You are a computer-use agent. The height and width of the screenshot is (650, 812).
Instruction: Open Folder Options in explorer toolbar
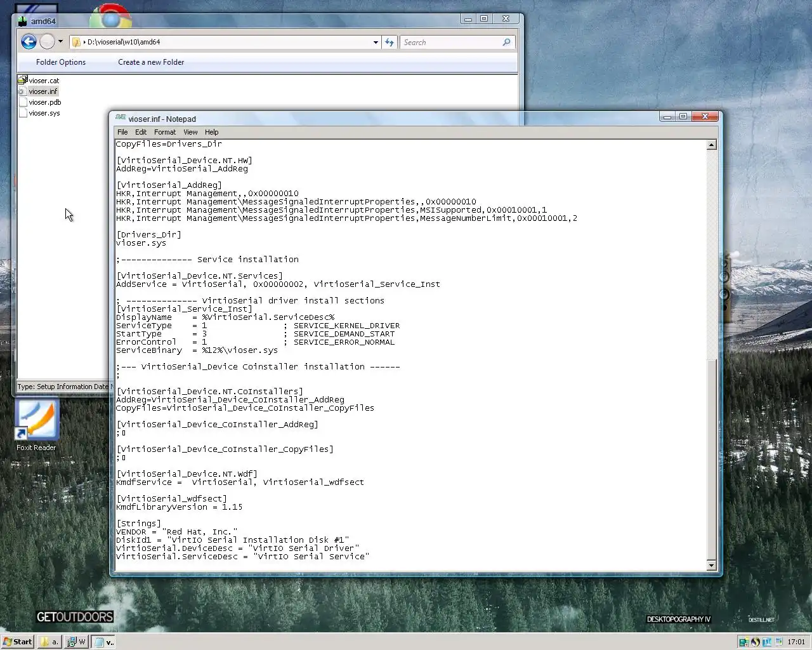(61, 62)
